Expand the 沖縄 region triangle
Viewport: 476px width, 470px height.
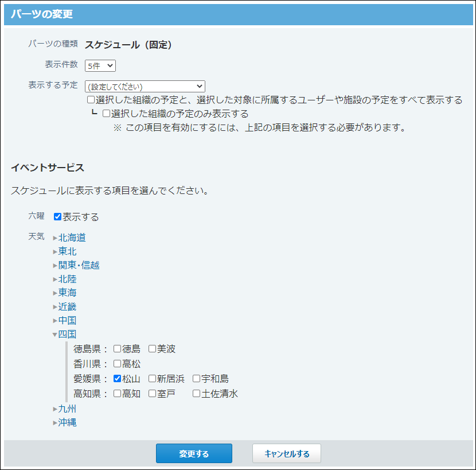pyautogui.click(x=55, y=422)
